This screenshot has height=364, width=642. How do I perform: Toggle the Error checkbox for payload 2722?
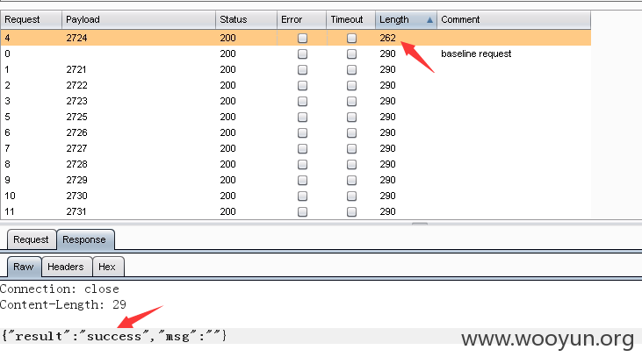pos(302,85)
